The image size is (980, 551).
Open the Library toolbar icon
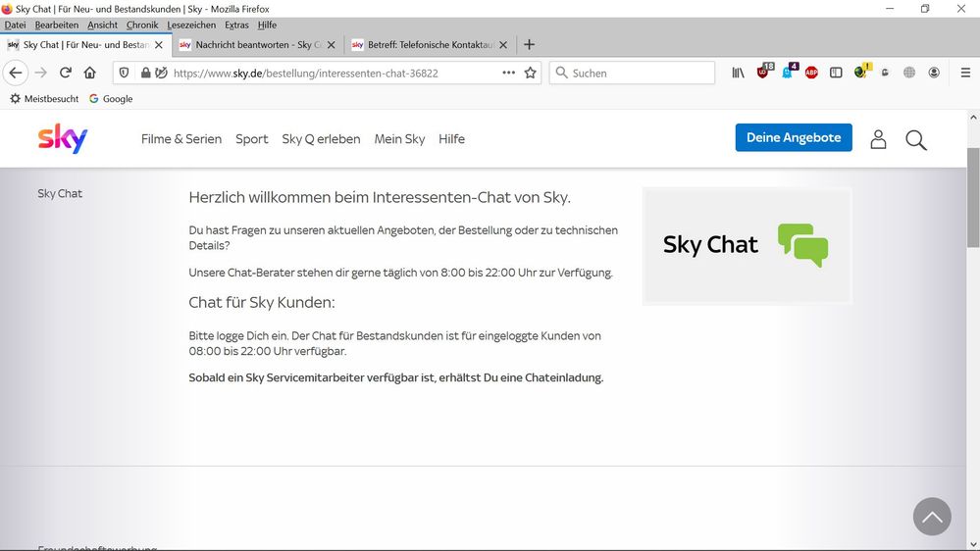738,74
